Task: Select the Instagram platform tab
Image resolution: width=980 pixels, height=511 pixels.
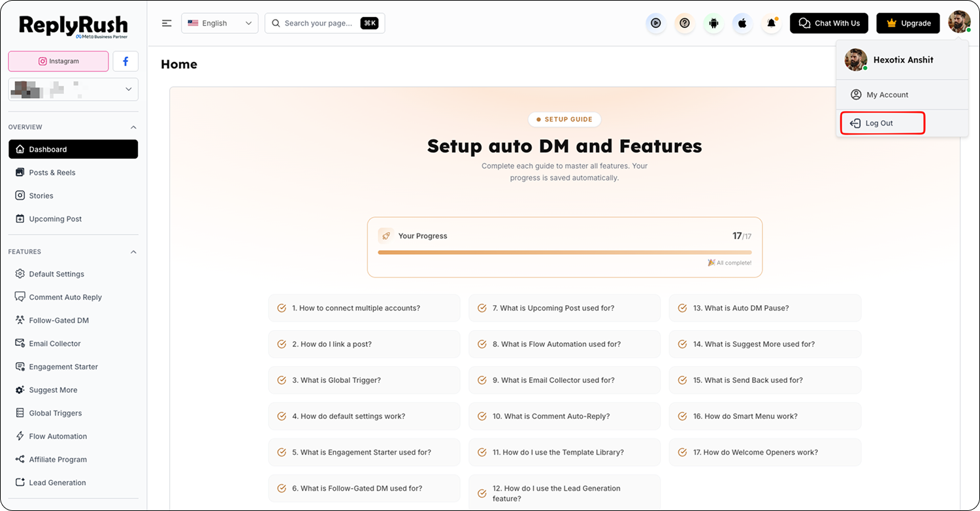Action: coord(58,61)
